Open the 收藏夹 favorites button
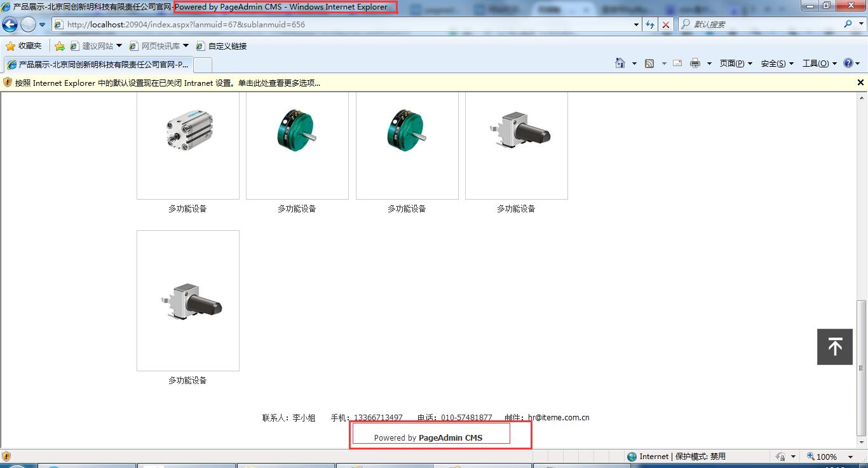The width and height of the screenshot is (868, 468). coord(24,46)
